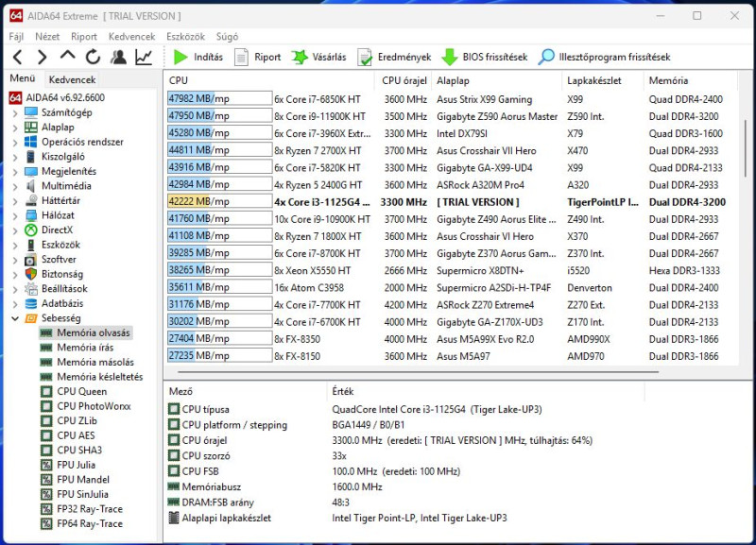Expand the Kiszolgáló tree node
Image resolution: width=756 pixels, height=545 pixels.
15,157
